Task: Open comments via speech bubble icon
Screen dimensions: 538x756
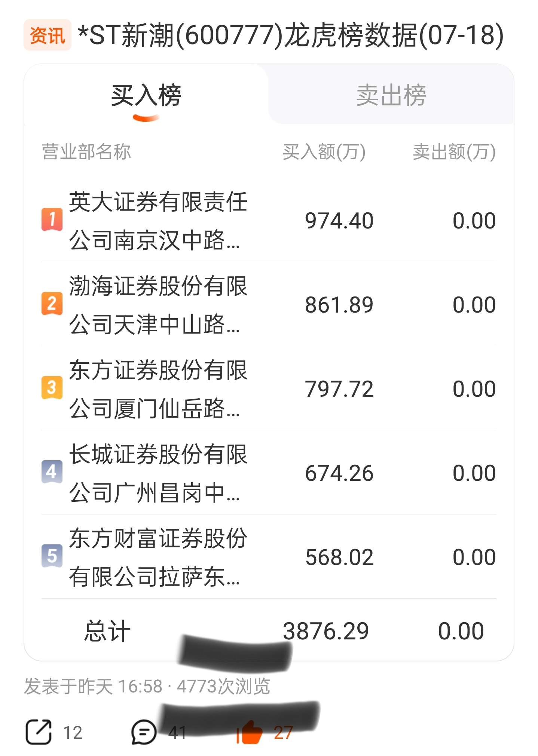Action: coord(143,732)
